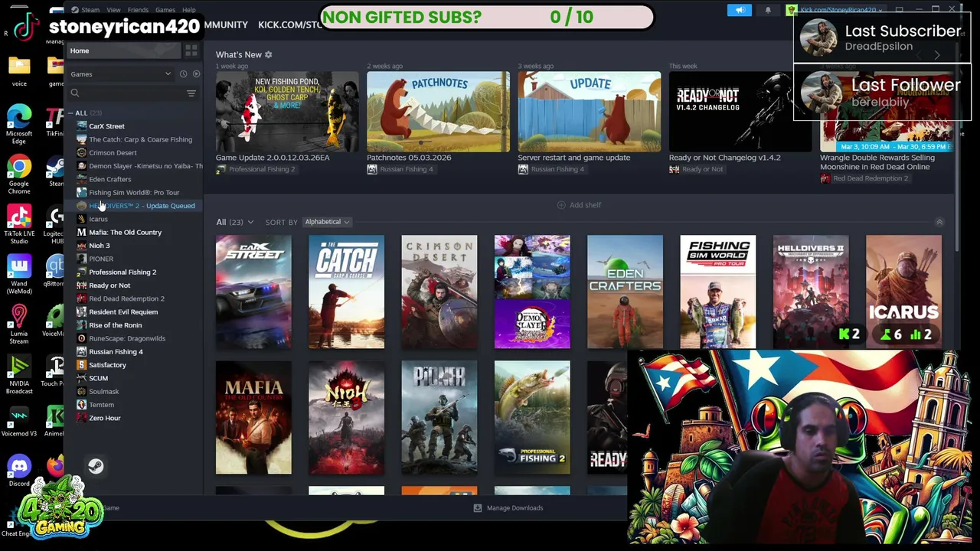Select Satisfactory in the sidebar list
Viewport: 980px width, 551px height.
point(107,365)
